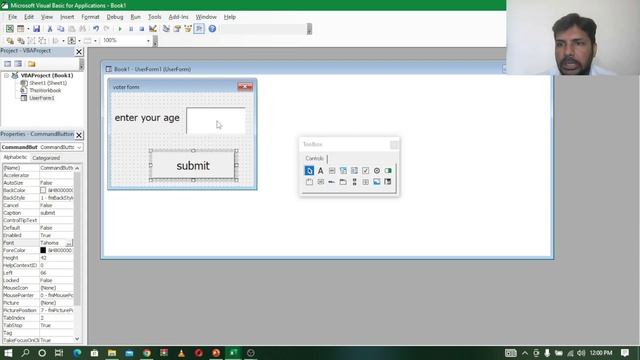Run the macro with green play icon
Screen dimensions: 640x360
[120, 29]
